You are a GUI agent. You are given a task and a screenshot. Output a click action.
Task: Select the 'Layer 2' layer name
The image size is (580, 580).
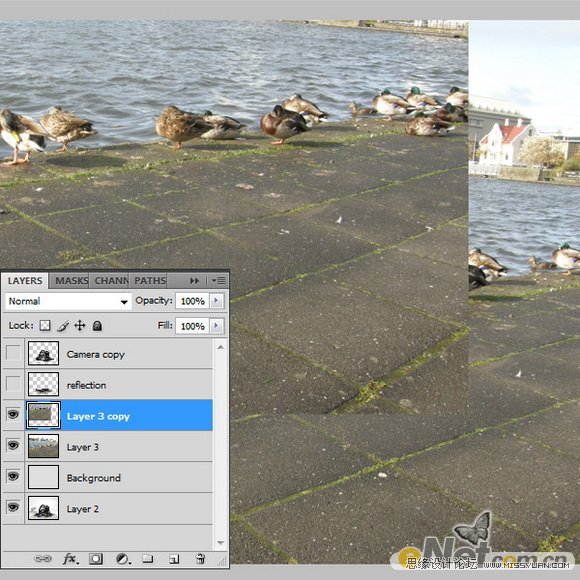point(82,509)
